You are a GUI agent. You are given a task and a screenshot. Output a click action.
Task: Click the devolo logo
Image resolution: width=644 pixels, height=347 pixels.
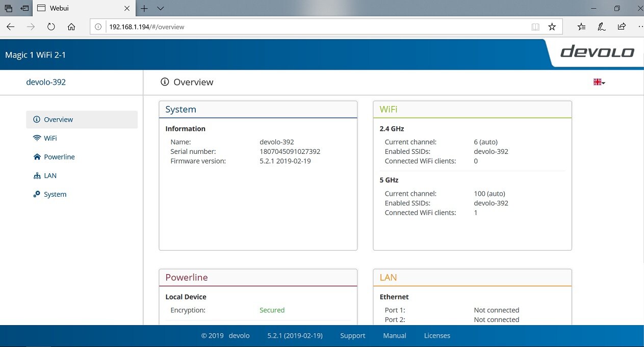[597, 52]
